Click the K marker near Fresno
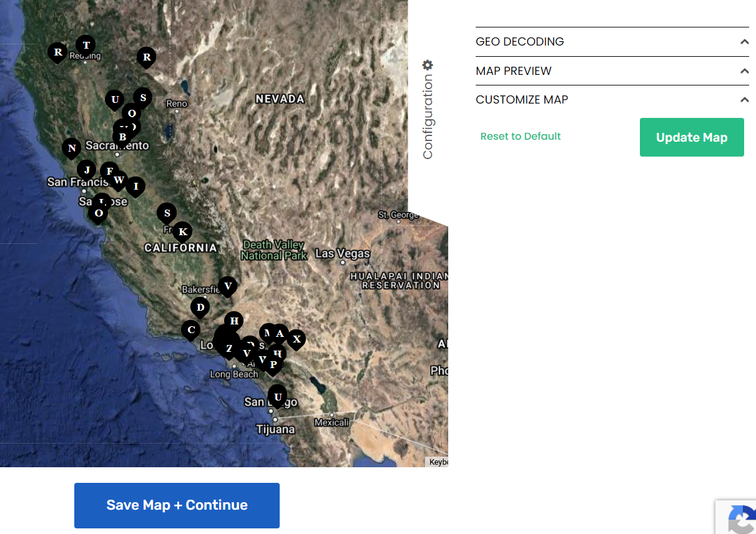The height and width of the screenshot is (534, 756). (182, 231)
